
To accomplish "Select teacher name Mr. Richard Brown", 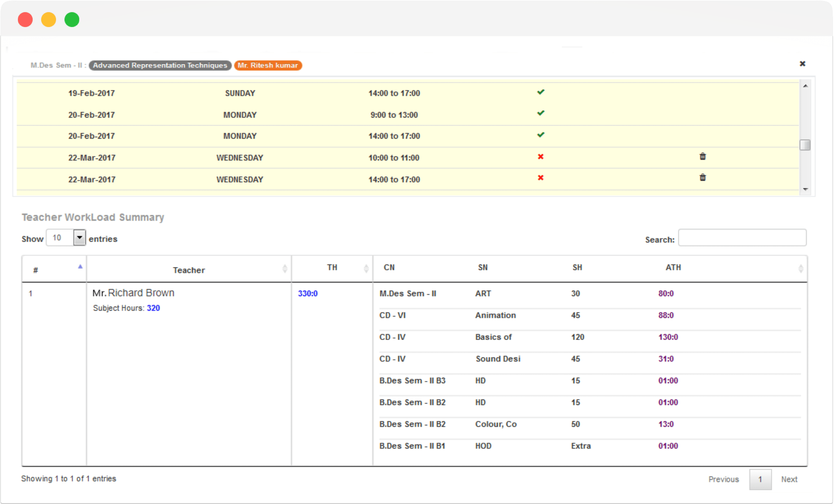I will click(x=133, y=293).
